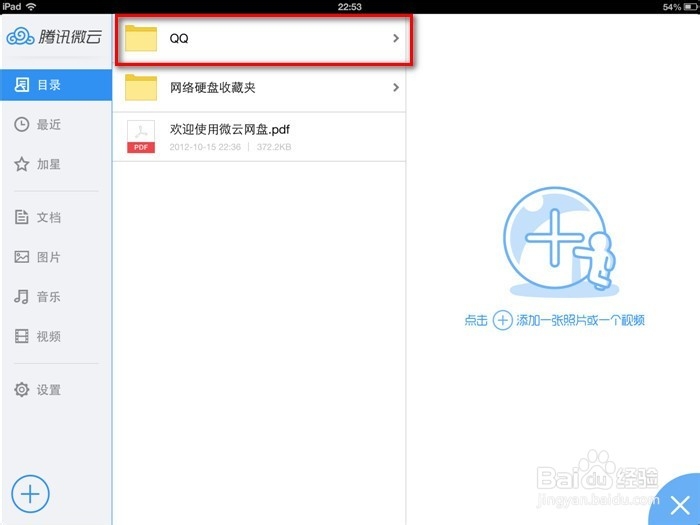
Task: Open the 目录 directory tab
Action: pos(56,85)
